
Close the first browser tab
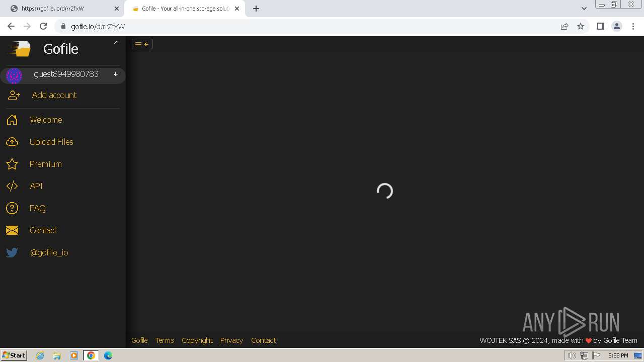click(117, 9)
